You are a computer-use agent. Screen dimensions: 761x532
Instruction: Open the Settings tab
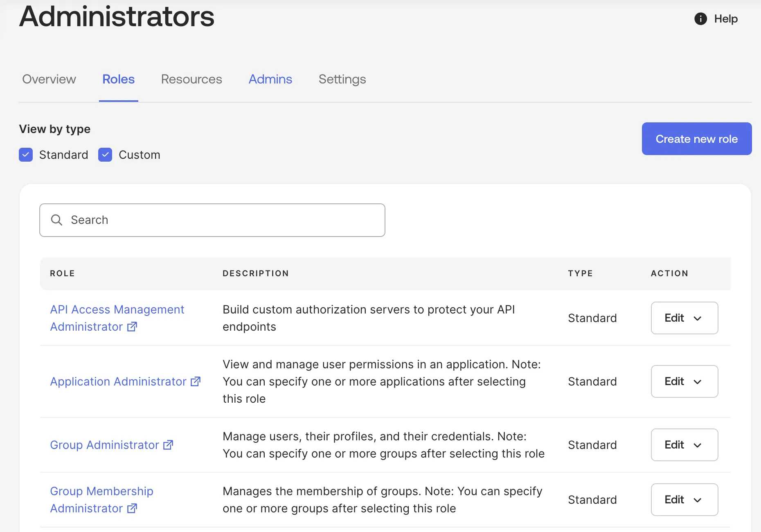[342, 79]
